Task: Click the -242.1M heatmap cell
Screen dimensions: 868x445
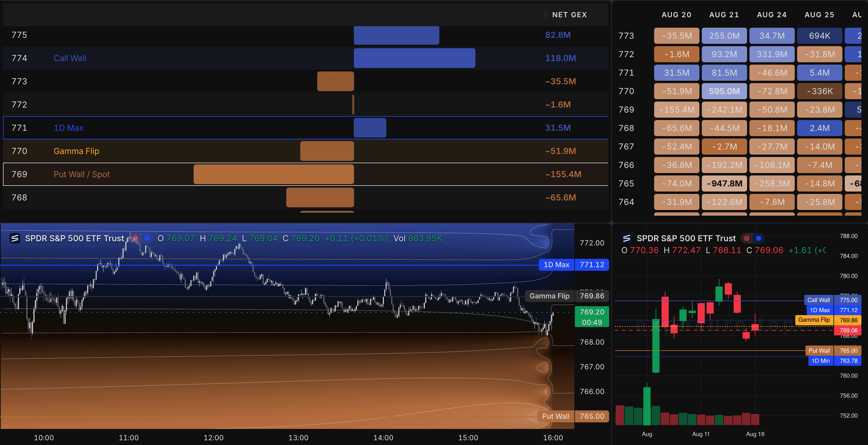Action: 724,110
